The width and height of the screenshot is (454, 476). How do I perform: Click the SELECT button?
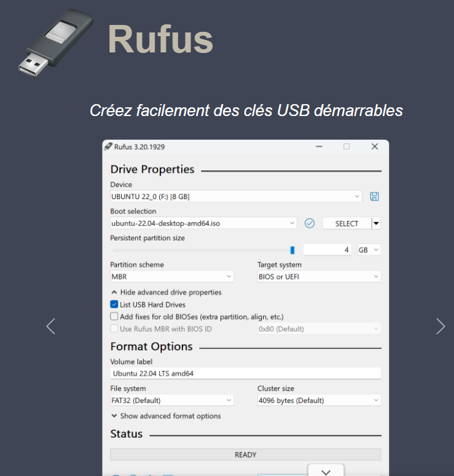click(x=347, y=223)
